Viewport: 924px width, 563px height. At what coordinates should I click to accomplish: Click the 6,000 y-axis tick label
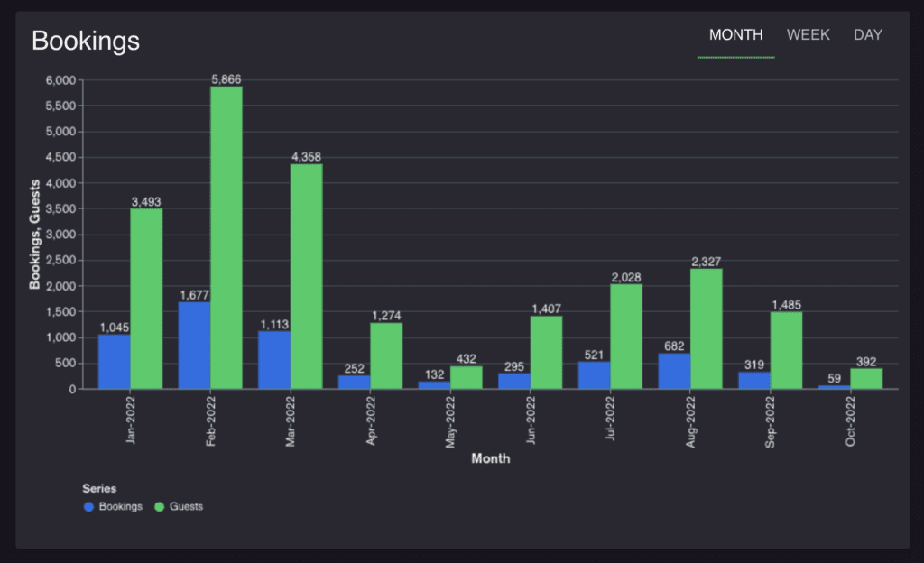[60, 80]
